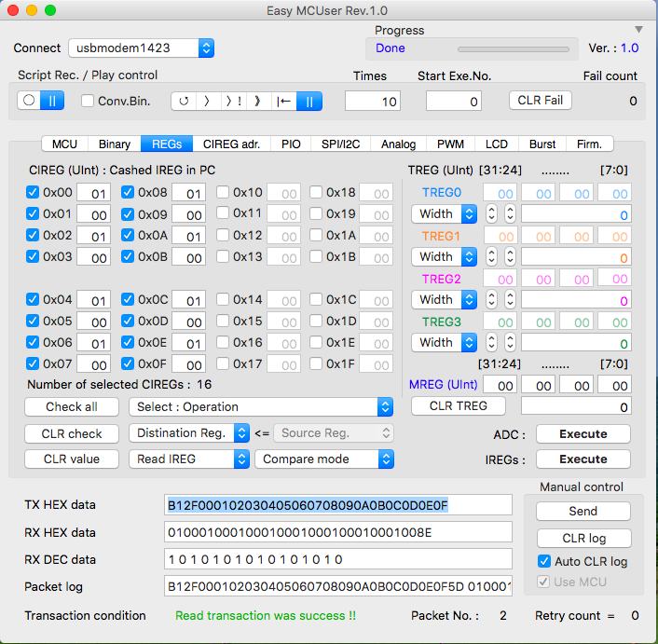
Task: Check the 0x1F CIREG checkbox
Action: (316, 363)
